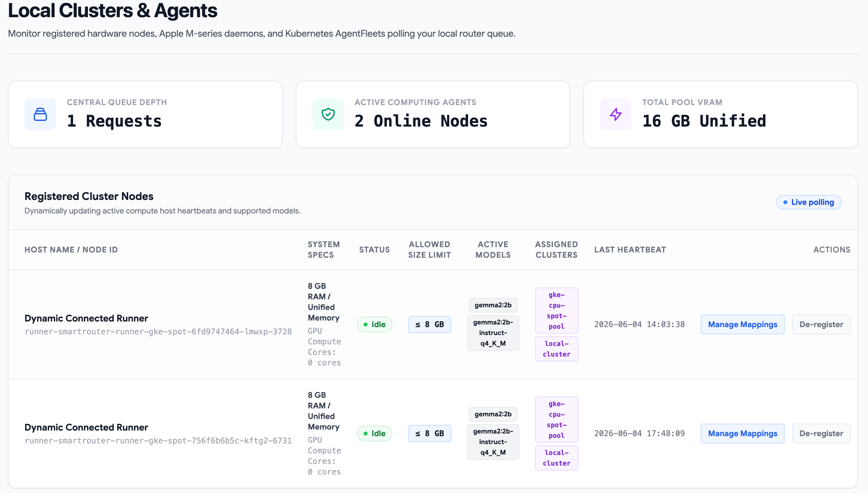Image resolution: width=868 pixels, height=493 pixels.
Task: De-register the runner ending lmwxp-3728
Action: click(821, 324)
